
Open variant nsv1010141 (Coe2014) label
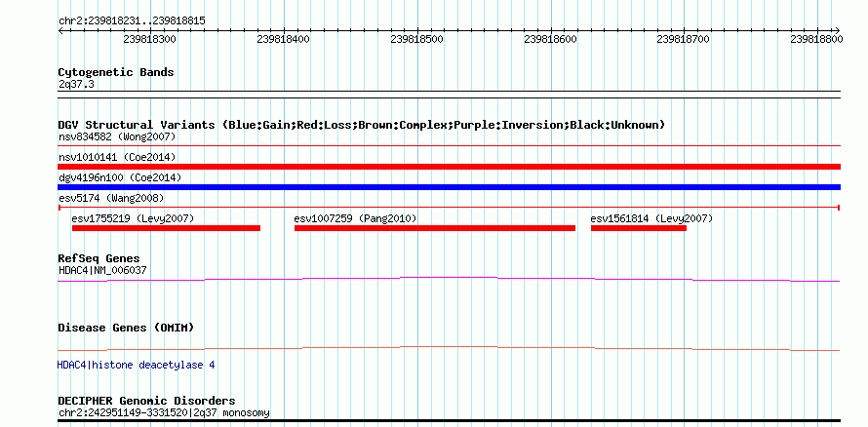[x=117, y=158]
